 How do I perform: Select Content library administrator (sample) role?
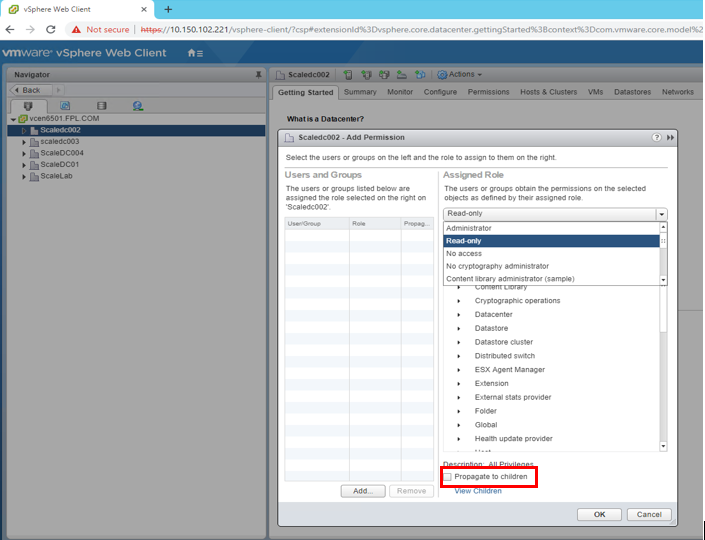pyautogui.click(x=551, y=279)
